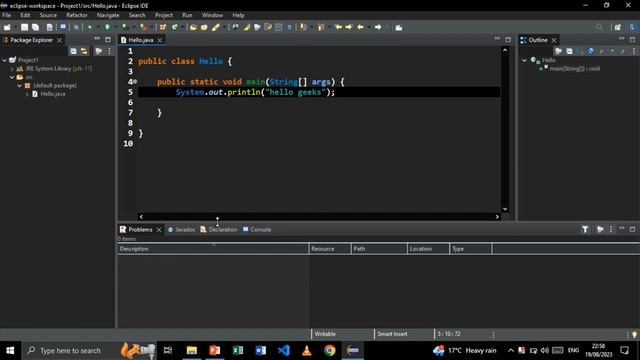Viewport: 640px width, 360px height.
Task: Switch to the Console tab
Action: pos(257,229)
